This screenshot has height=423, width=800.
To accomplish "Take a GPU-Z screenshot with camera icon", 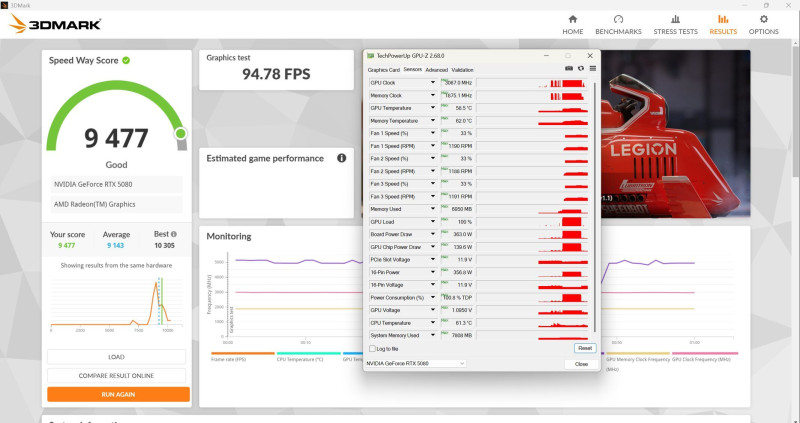I will point(569,69).
